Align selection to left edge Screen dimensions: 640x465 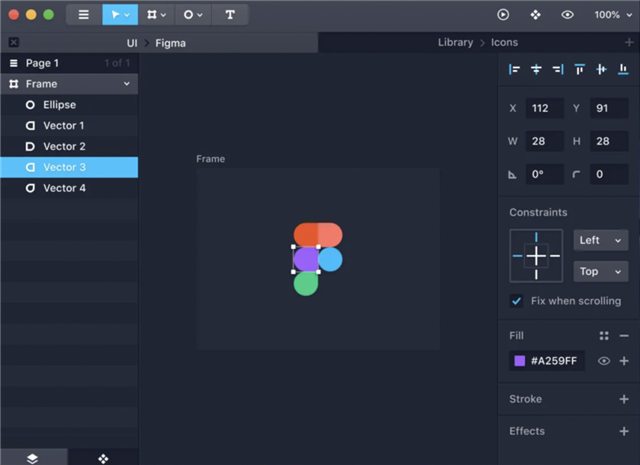click(514, 69)
